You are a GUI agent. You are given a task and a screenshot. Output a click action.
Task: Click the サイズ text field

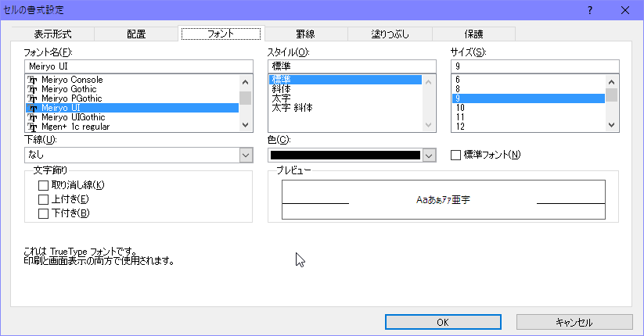[534, 66]
